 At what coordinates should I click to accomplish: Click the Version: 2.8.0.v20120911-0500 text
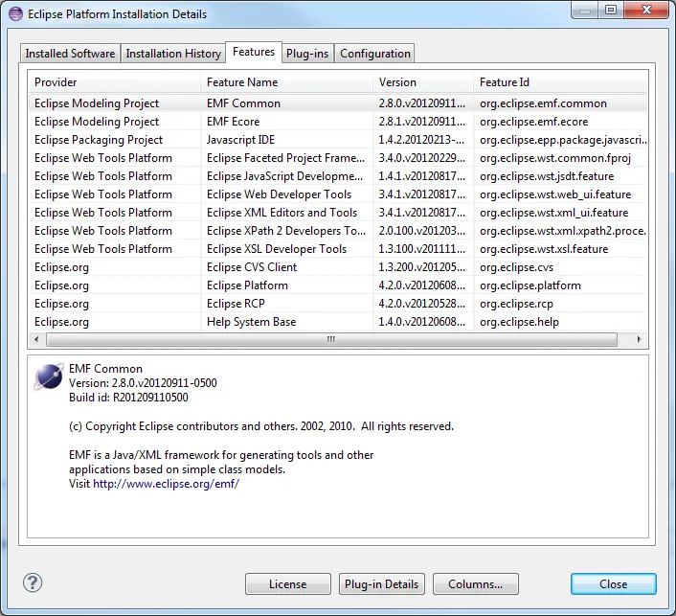point(143,383)
